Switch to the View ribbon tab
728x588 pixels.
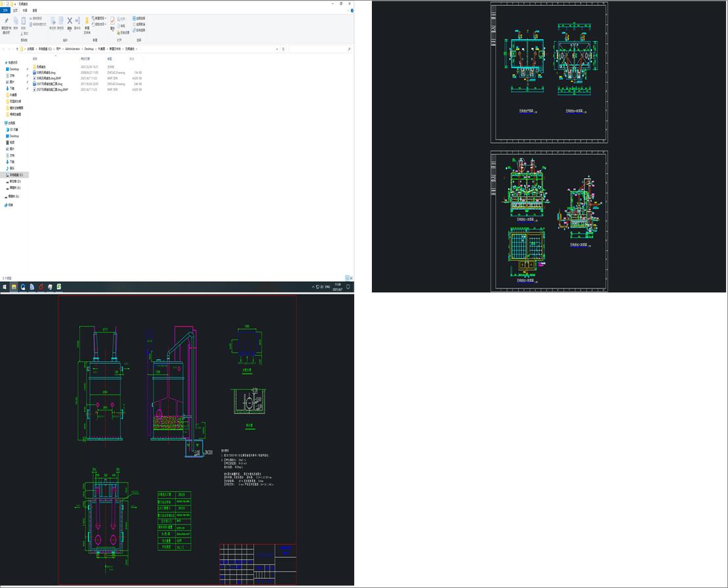coord(35,10)
